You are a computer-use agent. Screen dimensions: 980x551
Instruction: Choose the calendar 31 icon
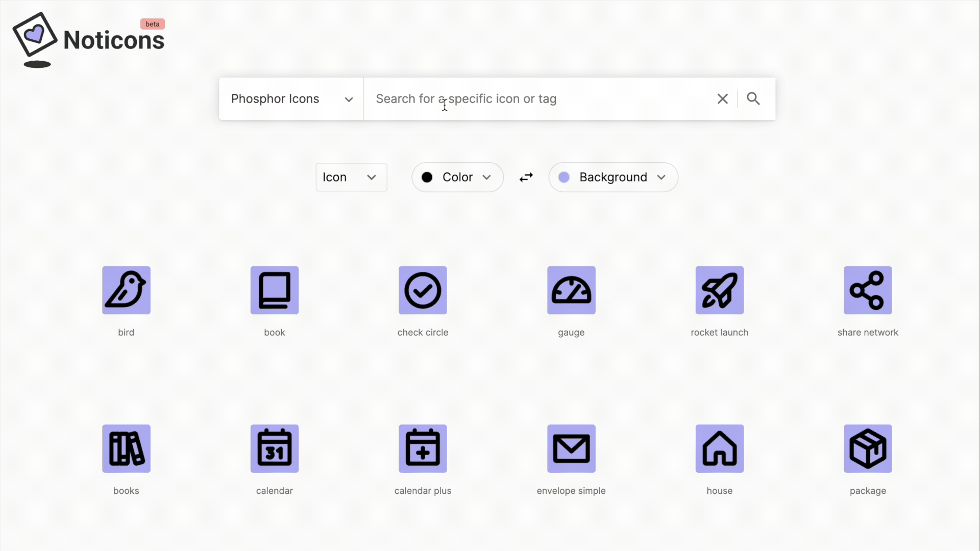pyautogui.click(x=275, y=448)
